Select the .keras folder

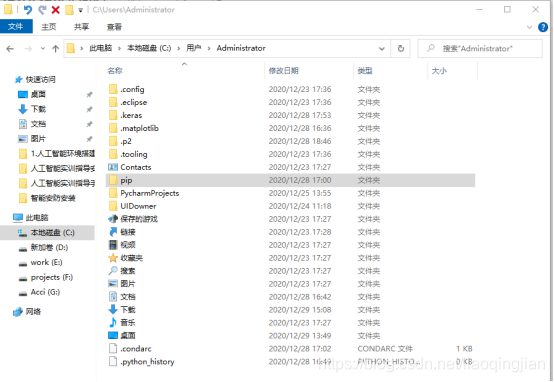[131, 115]
